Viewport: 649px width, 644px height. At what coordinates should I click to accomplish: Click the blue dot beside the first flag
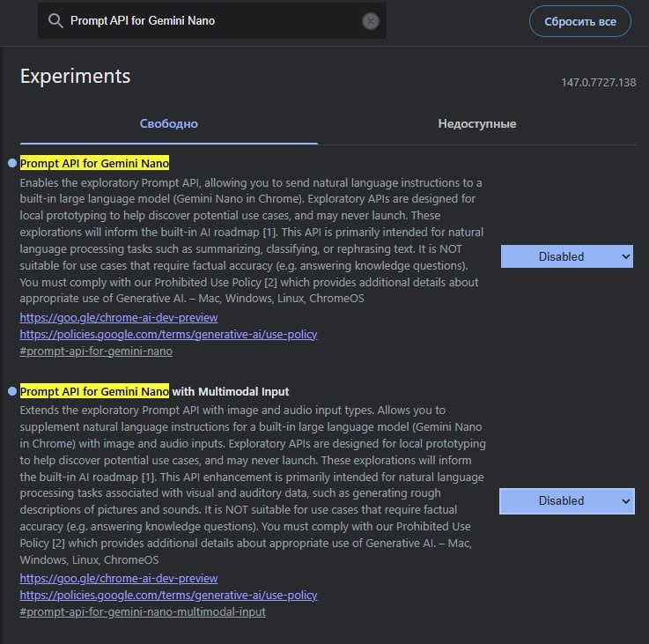click(12, 163)
